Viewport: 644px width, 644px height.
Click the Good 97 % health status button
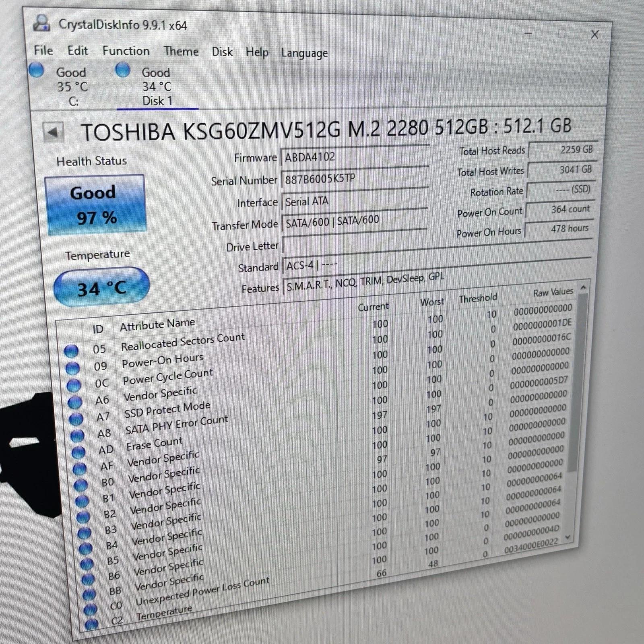pos(96,205)
